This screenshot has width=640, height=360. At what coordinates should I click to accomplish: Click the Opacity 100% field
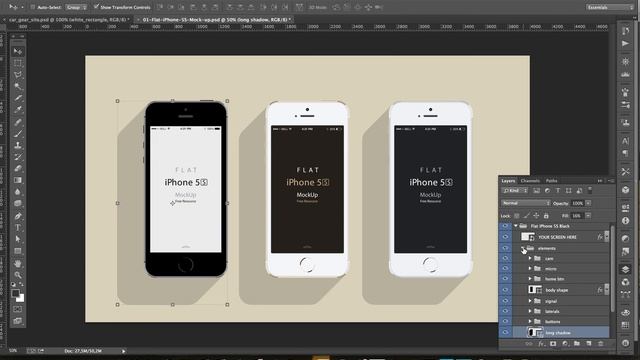[578, 203]
